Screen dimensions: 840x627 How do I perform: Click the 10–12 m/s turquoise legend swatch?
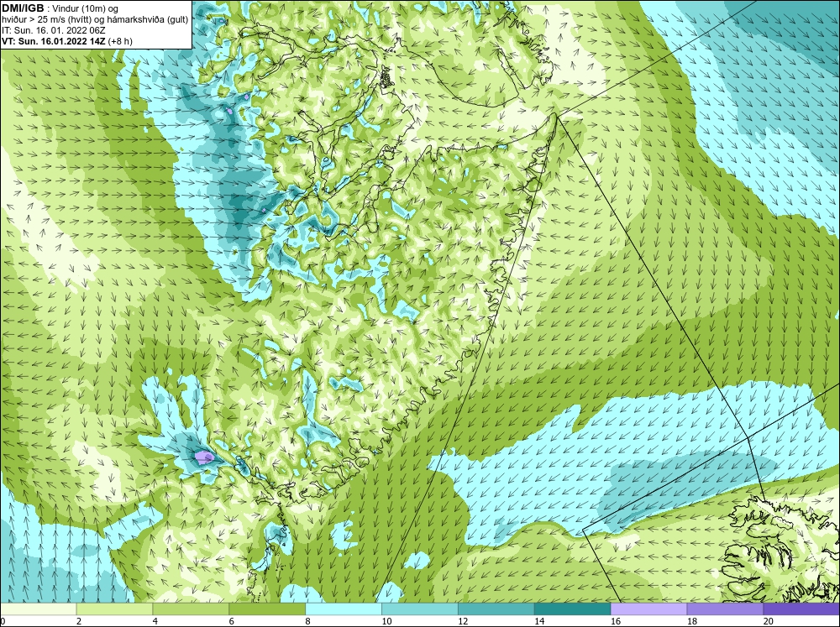pos(419,609)
